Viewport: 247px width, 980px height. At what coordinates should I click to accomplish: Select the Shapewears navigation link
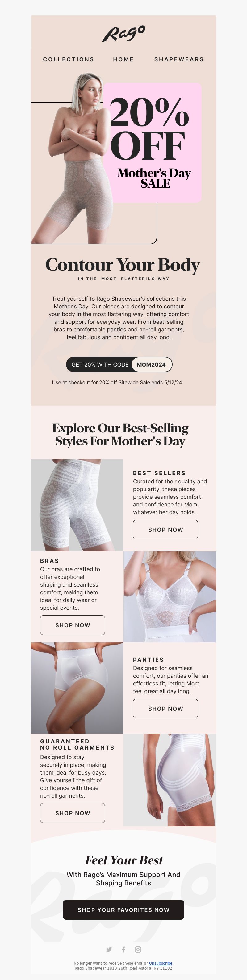(179, 59)
